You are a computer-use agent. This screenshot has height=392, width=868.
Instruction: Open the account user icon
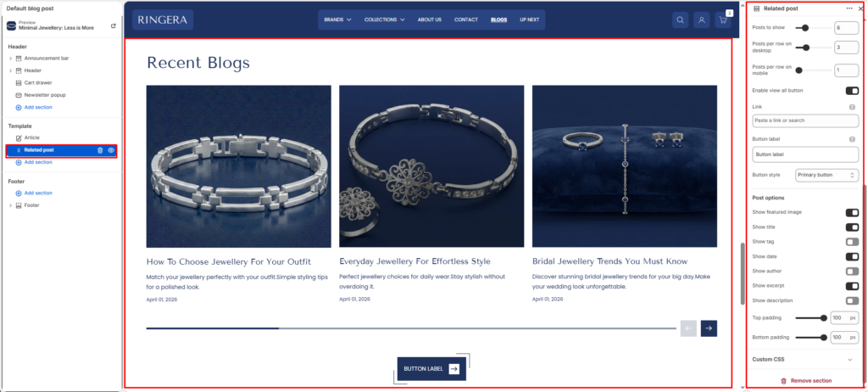(x=701, y=20)
